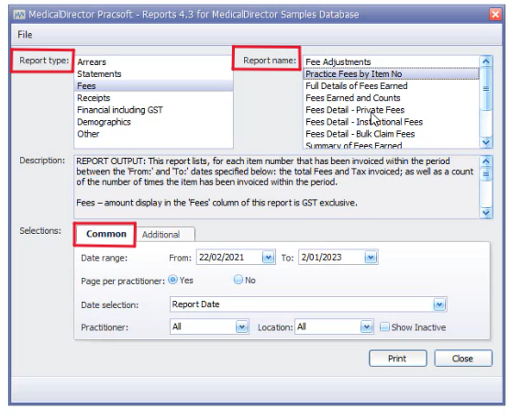This screenshot has height=420, width=510.
Task: Click up arrow of Description scrollbar
Action: pyautogui.click(x=486, y=160)
